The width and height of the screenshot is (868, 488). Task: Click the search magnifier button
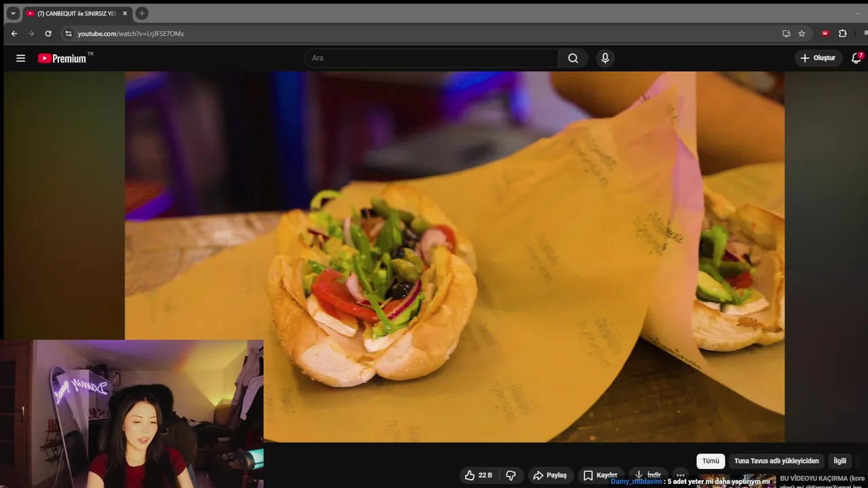573,58
